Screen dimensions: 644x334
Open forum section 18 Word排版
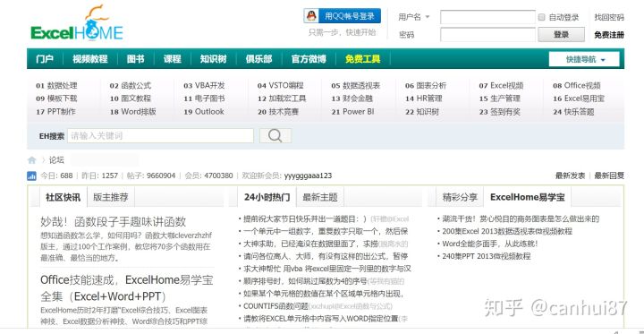[x=132, y=111]
